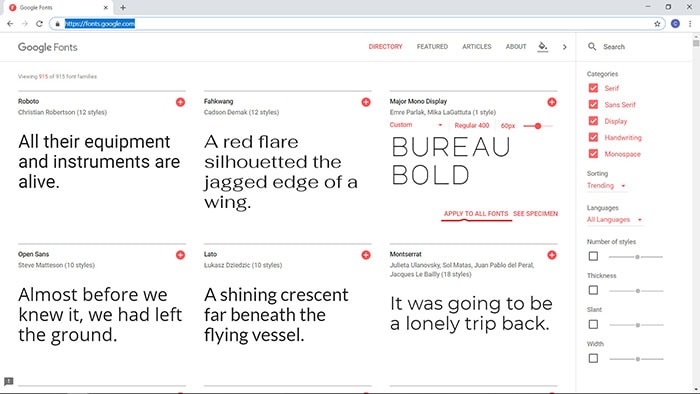The height and width of the screenshot is (394, 700).
Task: Open the Trending sorting dropdown
Action: pos(607,186)
